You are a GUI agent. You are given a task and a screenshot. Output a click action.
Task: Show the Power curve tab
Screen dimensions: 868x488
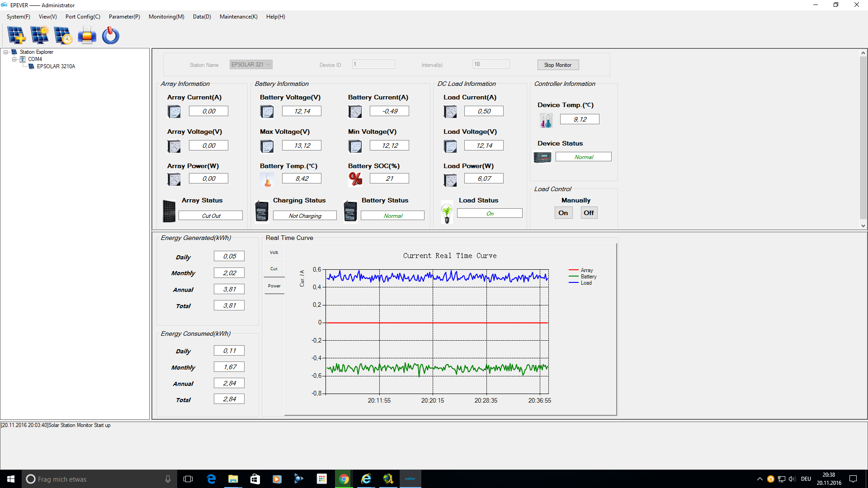point(274,286)
